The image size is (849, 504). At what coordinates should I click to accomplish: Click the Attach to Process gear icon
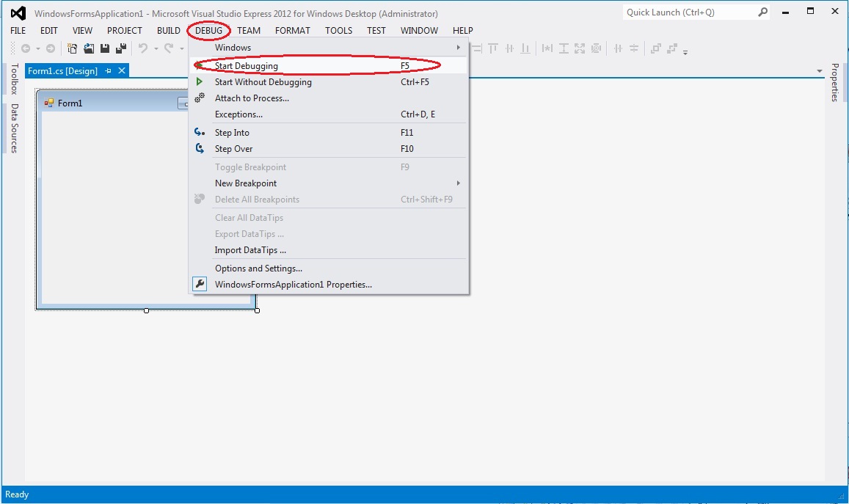[x=200, y=98]
